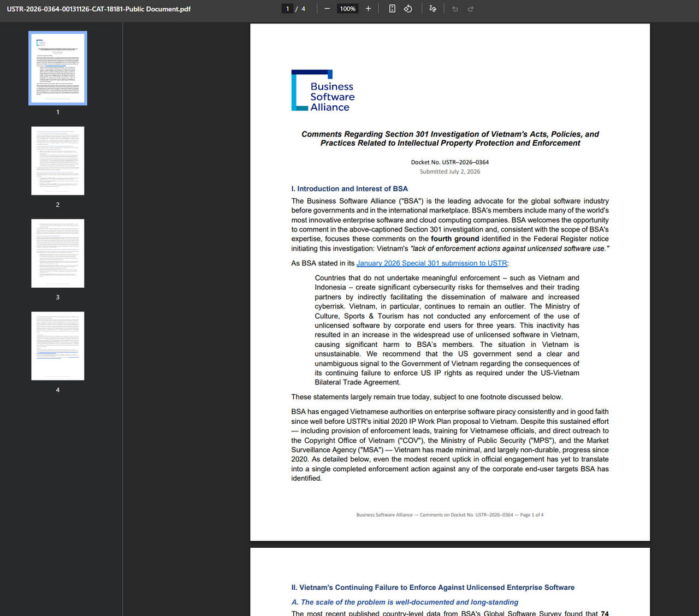Open page 1 thumbnail
The width and height of the screenshot is (699, 616).
pos(58,68)
